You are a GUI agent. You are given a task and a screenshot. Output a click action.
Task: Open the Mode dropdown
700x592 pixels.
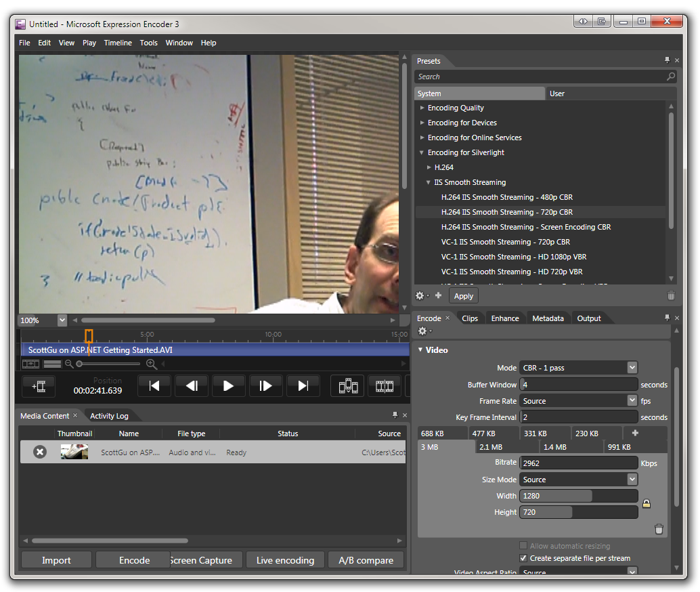click(632, 368)
